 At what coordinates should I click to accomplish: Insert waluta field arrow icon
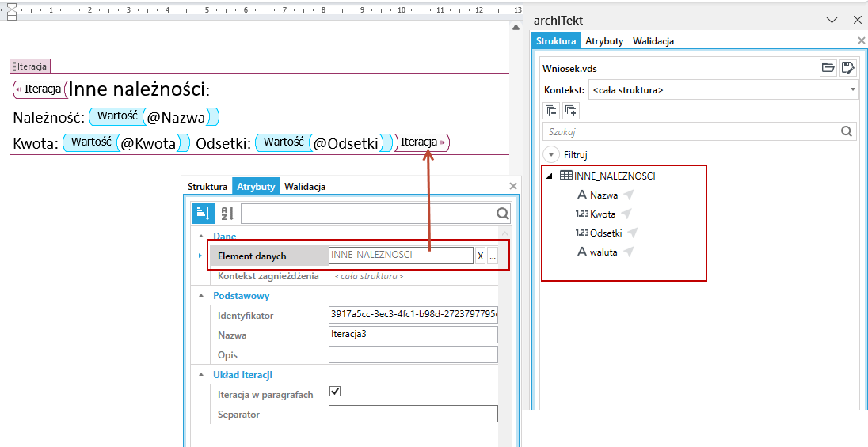[628, 252]
